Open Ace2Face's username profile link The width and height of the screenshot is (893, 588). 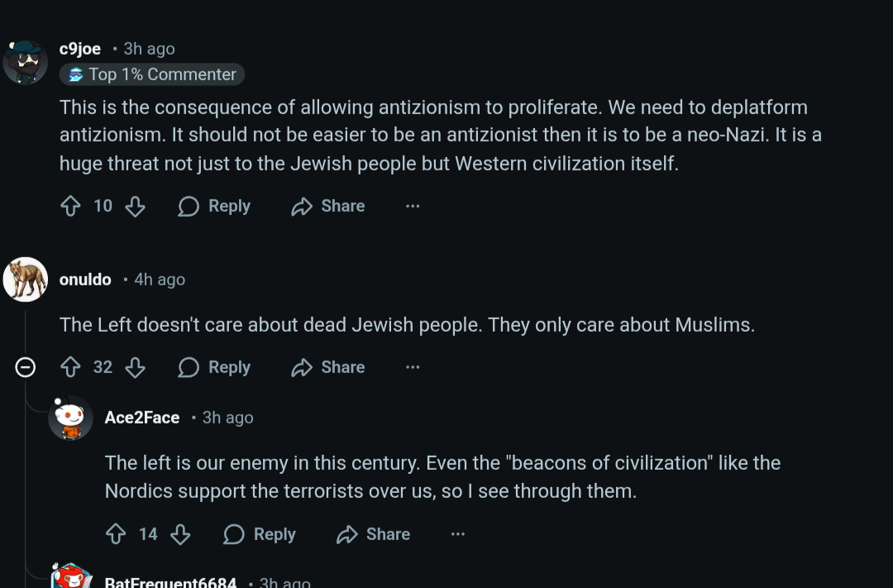pyautogui.click(x=142, y=418)
